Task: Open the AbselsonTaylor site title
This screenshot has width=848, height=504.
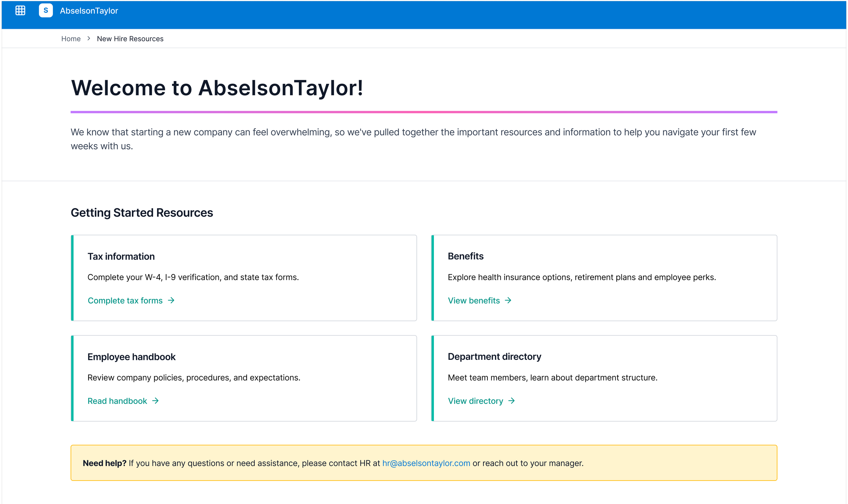Action: point(89,11)
